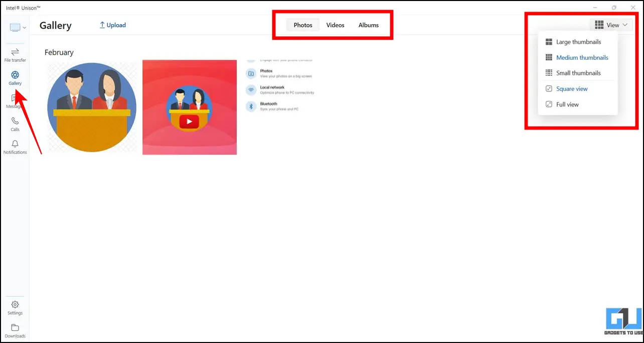Open the red YouTube podium photo
The image size is (644, 343).
point(190,107)
